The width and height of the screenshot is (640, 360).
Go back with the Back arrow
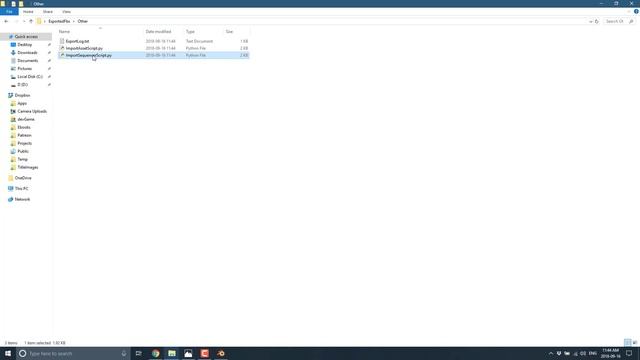[6, 21]
